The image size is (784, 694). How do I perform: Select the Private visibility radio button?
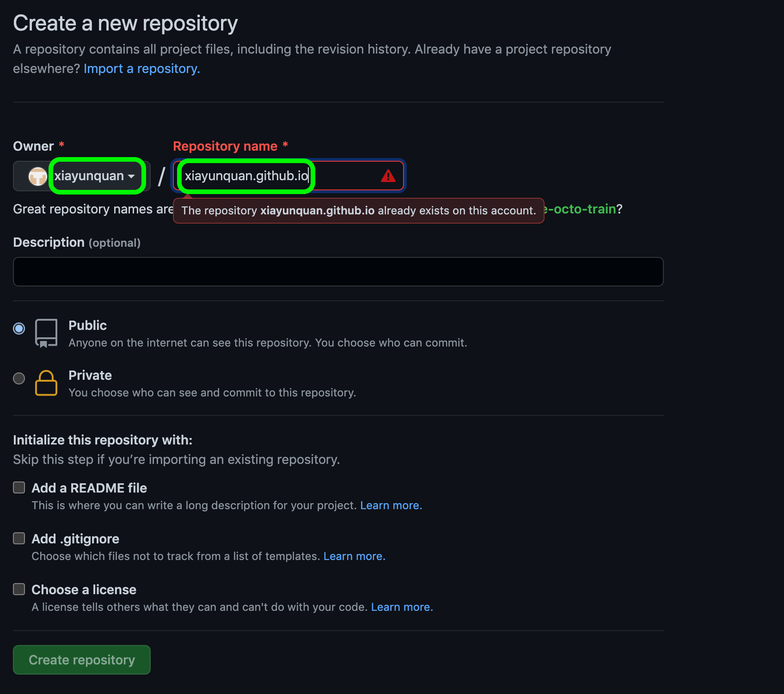click(x=19, y=378)
